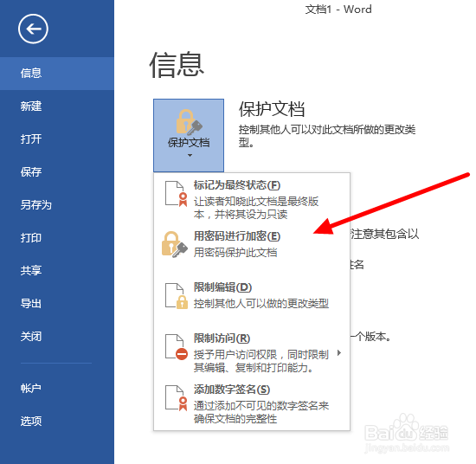Click the title text 文档1 - Word
Viewport: 476px width, 464px height.
[x=338, y=10]
